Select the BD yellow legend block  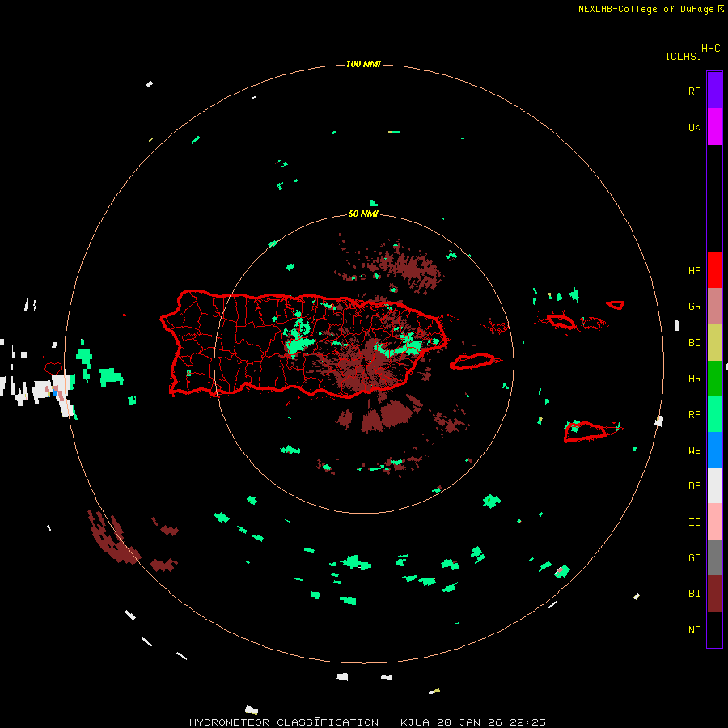(x=714, y=343)
